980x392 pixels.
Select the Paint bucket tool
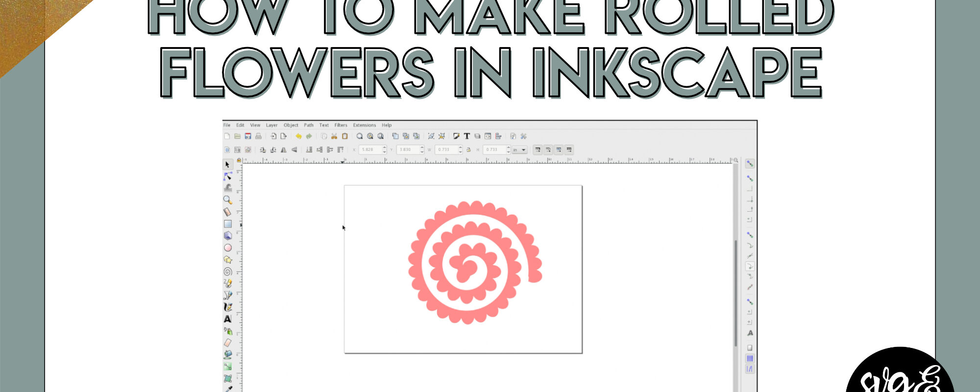[x=227, y=355]
